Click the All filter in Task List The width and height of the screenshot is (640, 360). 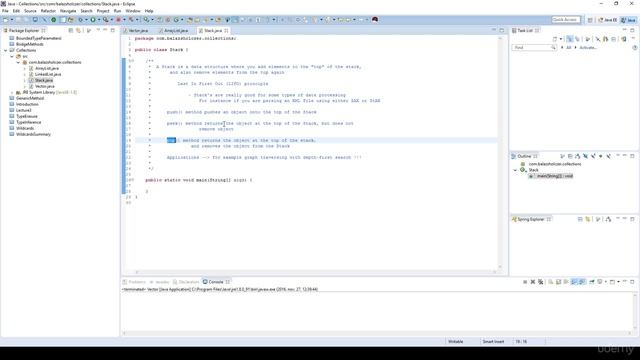click(x=569, y=47)
